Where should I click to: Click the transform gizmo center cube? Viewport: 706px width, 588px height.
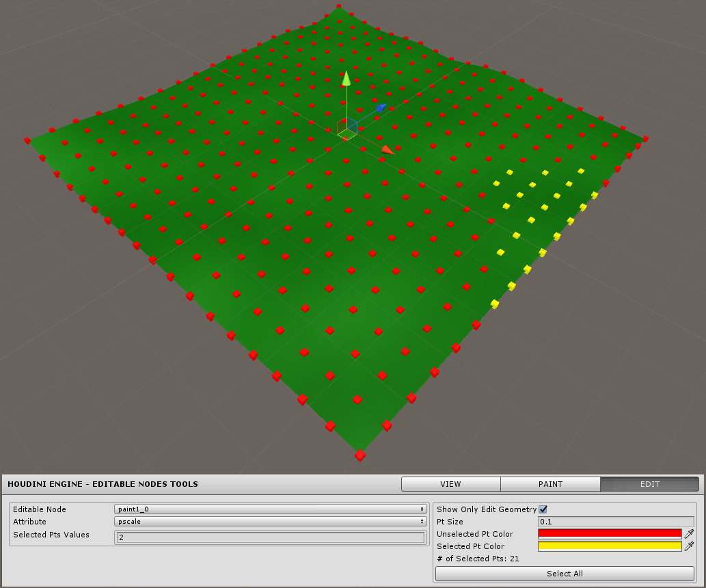tap(349, 127)
